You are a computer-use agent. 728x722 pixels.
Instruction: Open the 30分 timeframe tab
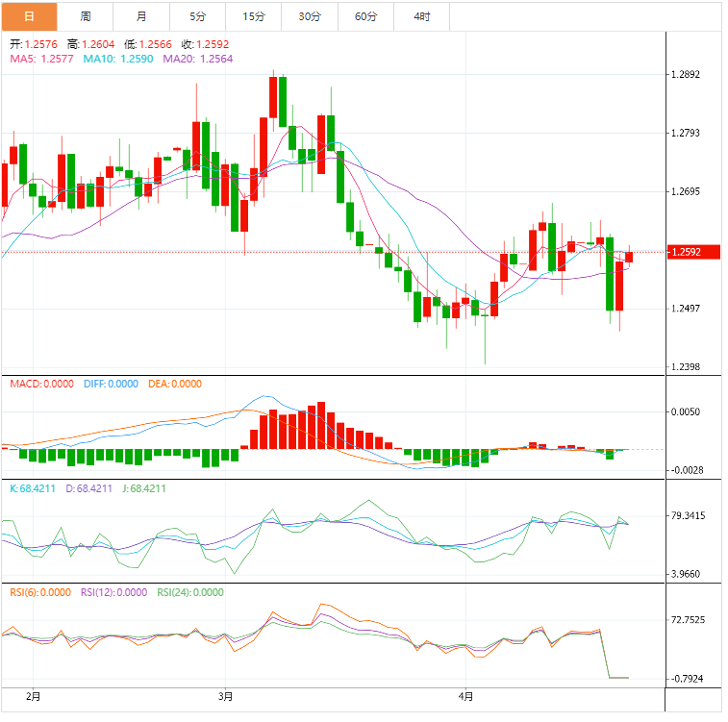[310, 16]
